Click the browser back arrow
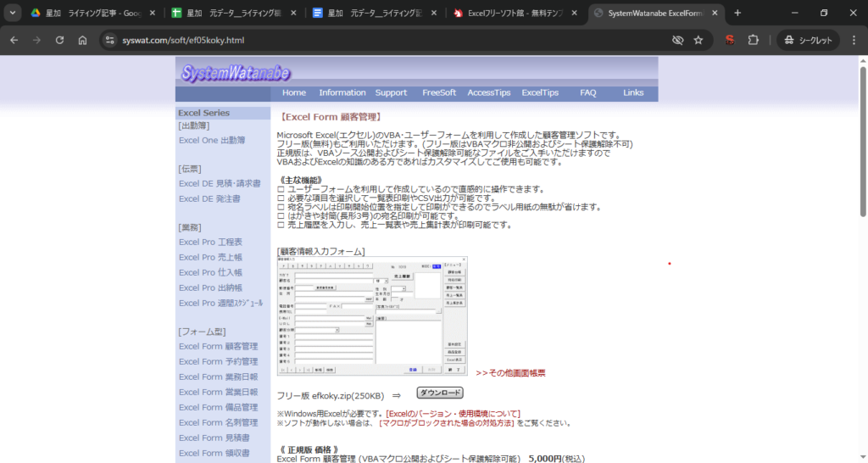 coord(14,40)
